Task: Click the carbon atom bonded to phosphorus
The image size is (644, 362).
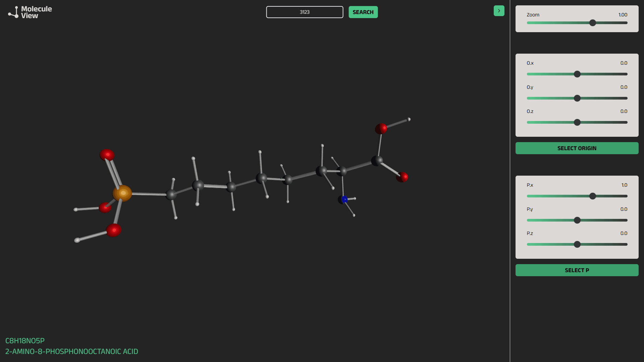Action: coord(171,194)
